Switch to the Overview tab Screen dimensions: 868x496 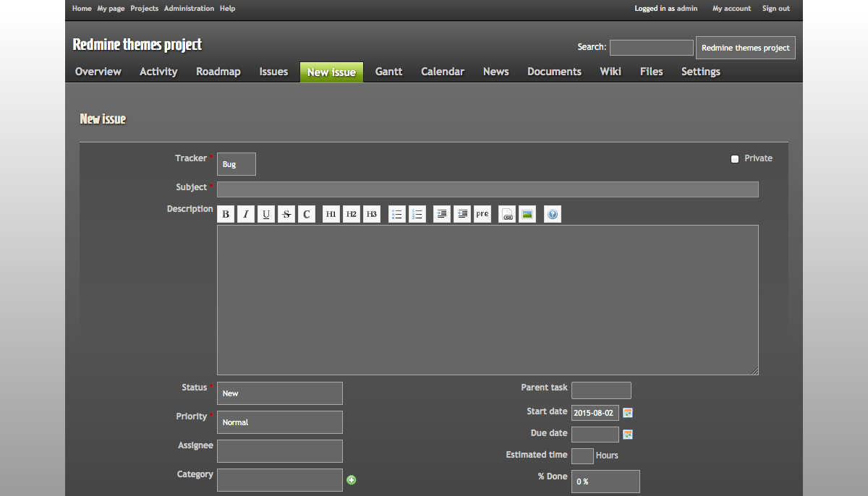(98, 72)
